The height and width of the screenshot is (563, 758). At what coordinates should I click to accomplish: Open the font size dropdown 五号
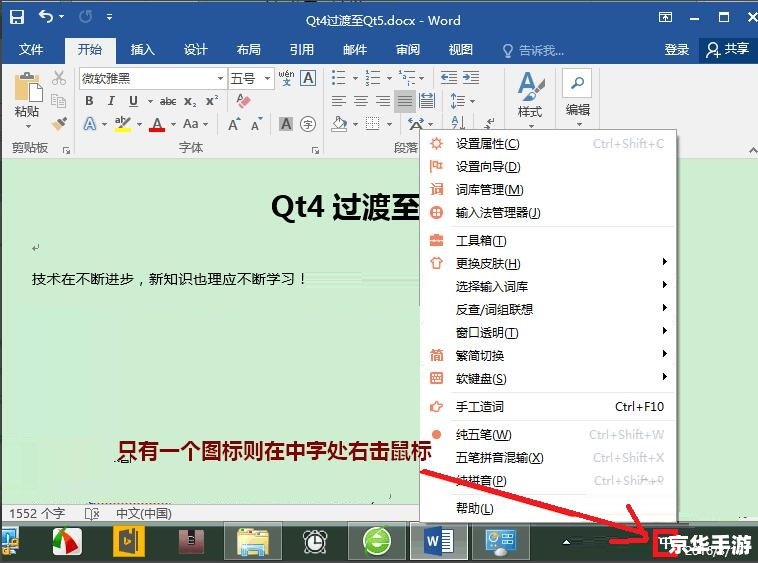coord(267,78)
